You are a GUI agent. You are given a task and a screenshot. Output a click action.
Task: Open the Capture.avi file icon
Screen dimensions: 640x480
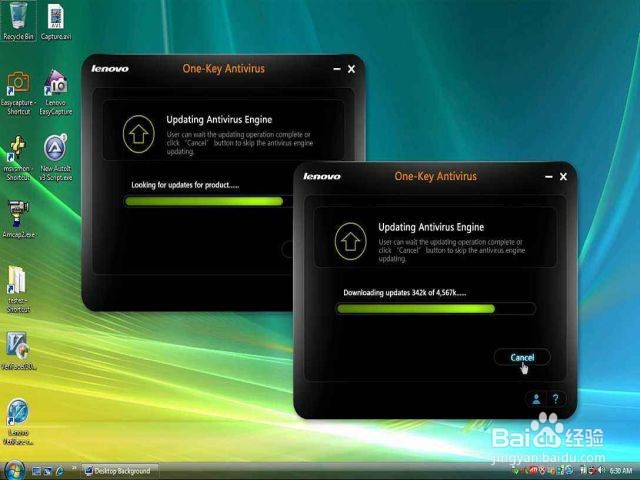[x=56, y=20]
